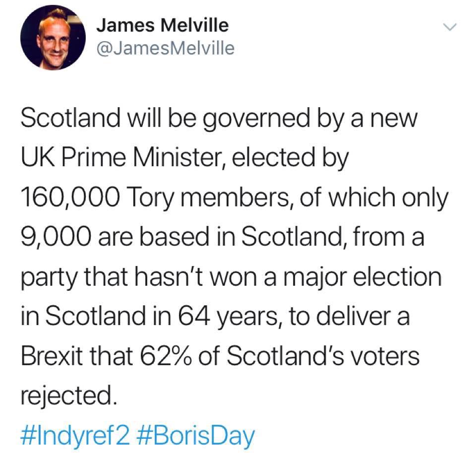Viewport: 476px width, 468px height.
Task: Expand the tweet options chevron
Action: tap(450, 27)
